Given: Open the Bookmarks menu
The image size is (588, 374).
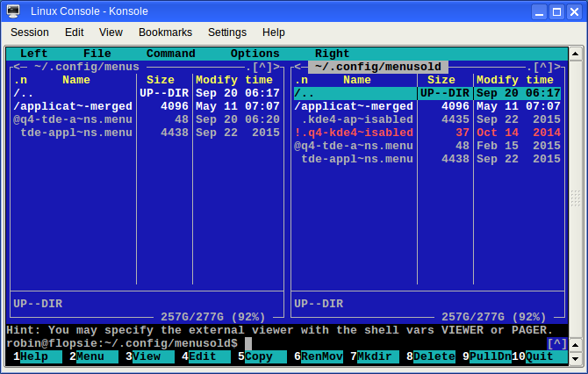Looking at the screenshot, I should 165,32.
